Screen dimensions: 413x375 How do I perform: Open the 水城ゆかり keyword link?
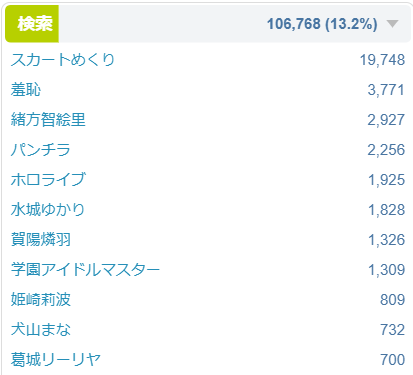pyautogui.click(x=48, y=210)
